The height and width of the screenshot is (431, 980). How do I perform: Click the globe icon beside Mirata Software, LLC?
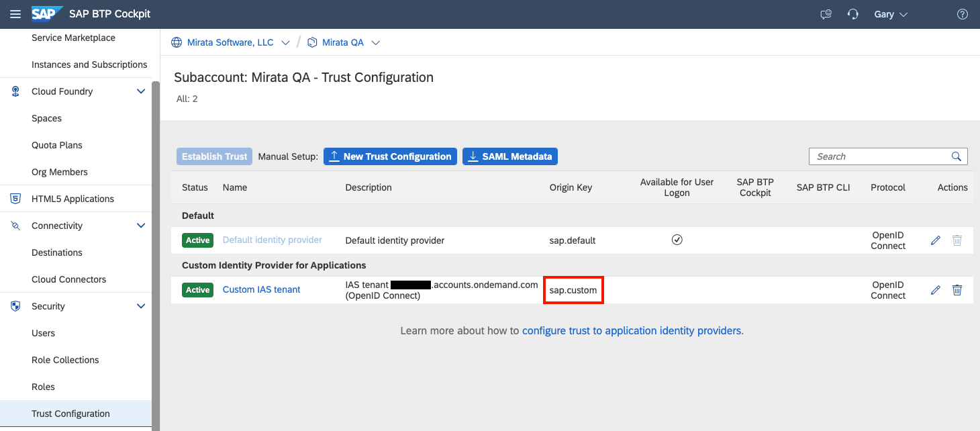(x=177, y=42)
